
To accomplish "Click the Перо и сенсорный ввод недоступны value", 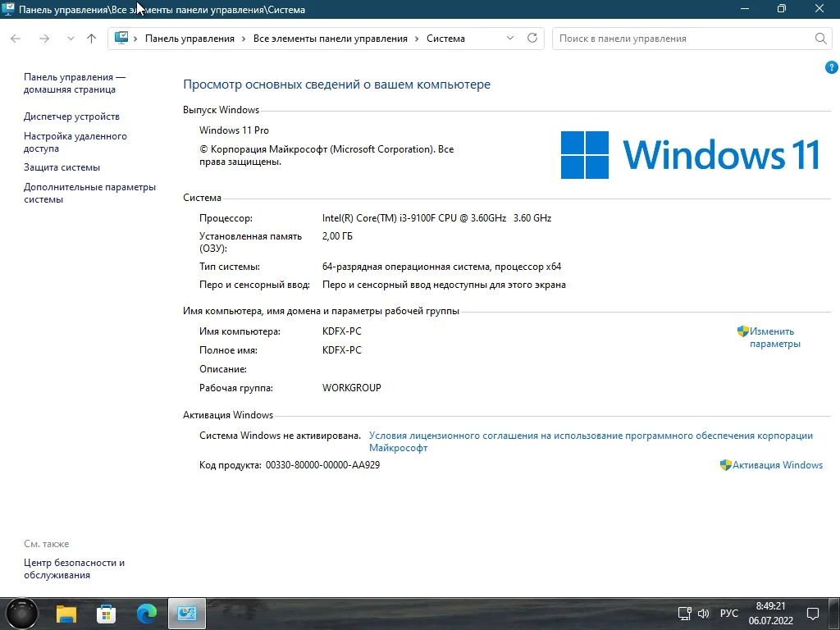I will pos(444,285).
